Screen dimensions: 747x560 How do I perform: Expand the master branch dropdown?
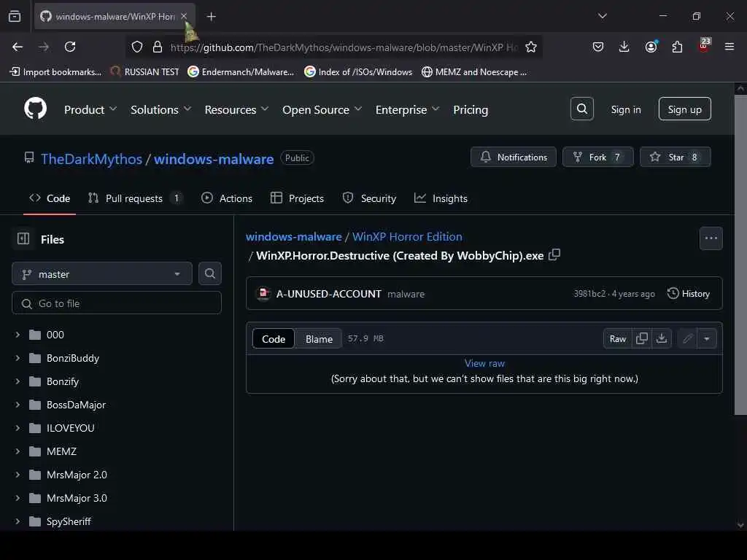tap(102, 274)
